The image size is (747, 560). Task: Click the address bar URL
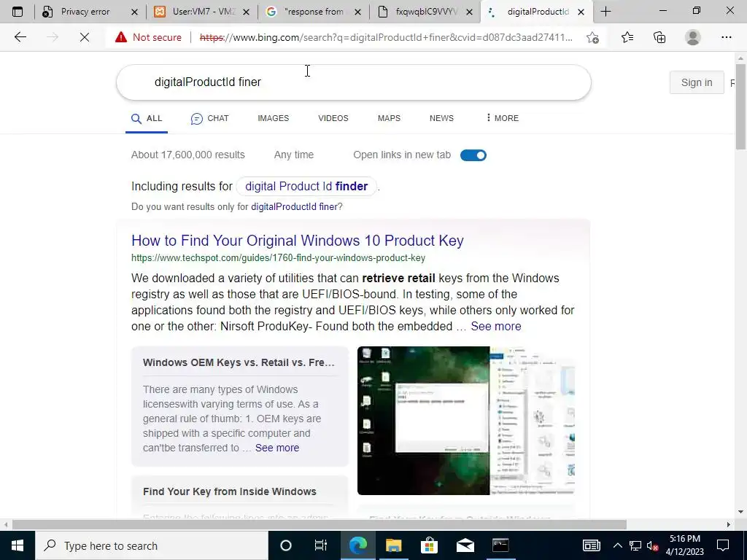coord(386,37)
